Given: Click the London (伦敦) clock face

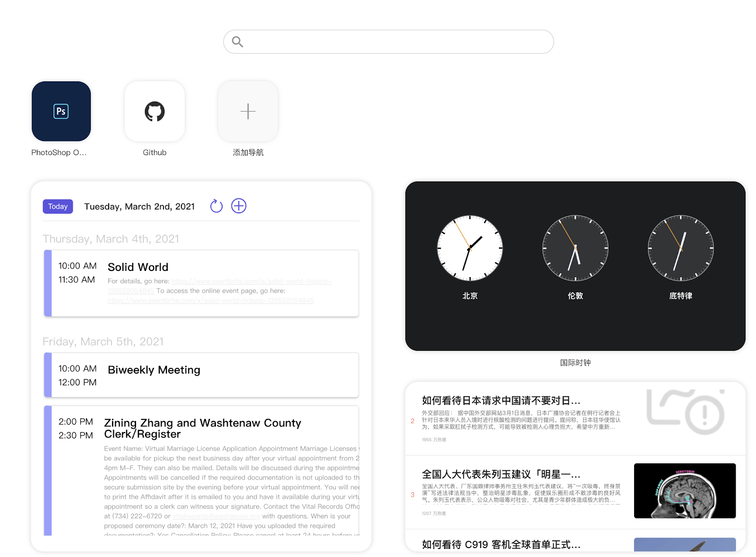Looking at the screenshot, I should pyautogui.click(x=575, y=248).
